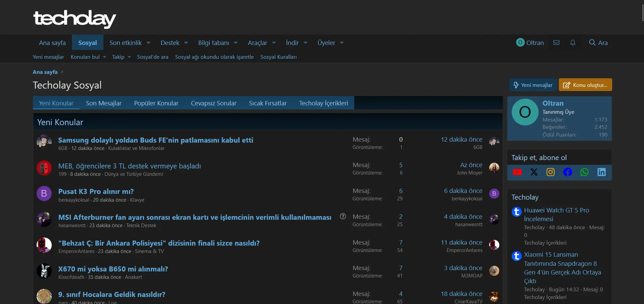This screenshot has width=644, height=304.
Task: Open the Instagram icon
Action: (551, 172)
